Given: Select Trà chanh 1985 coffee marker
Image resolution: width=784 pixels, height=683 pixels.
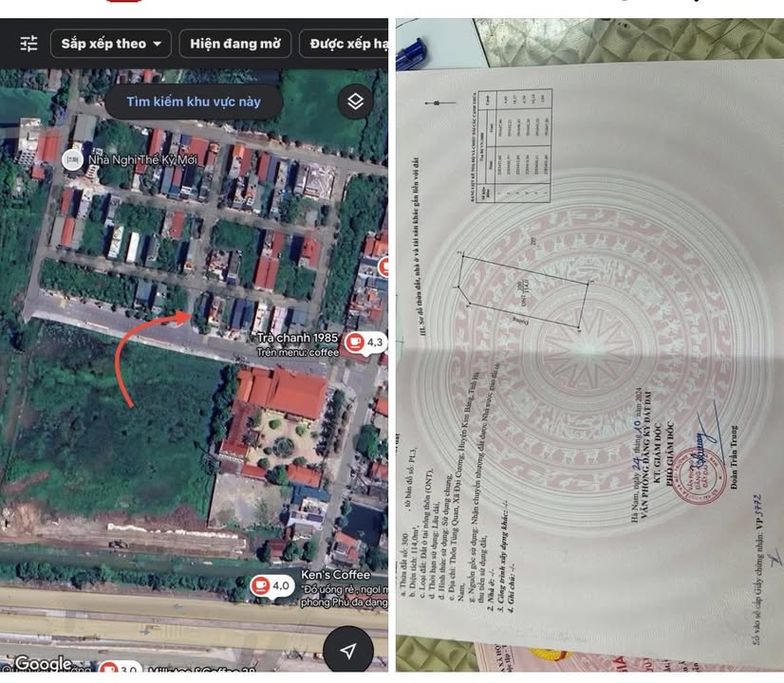Looking at the screenshot, I should coord(354,341).
